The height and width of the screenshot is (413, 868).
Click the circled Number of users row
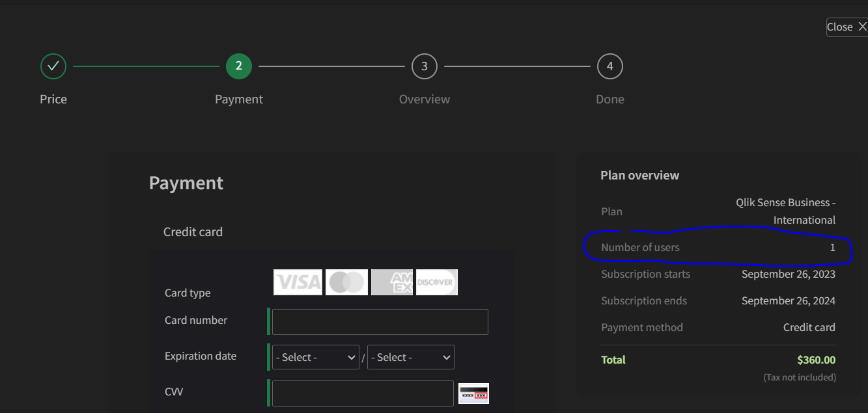(716, 247)
